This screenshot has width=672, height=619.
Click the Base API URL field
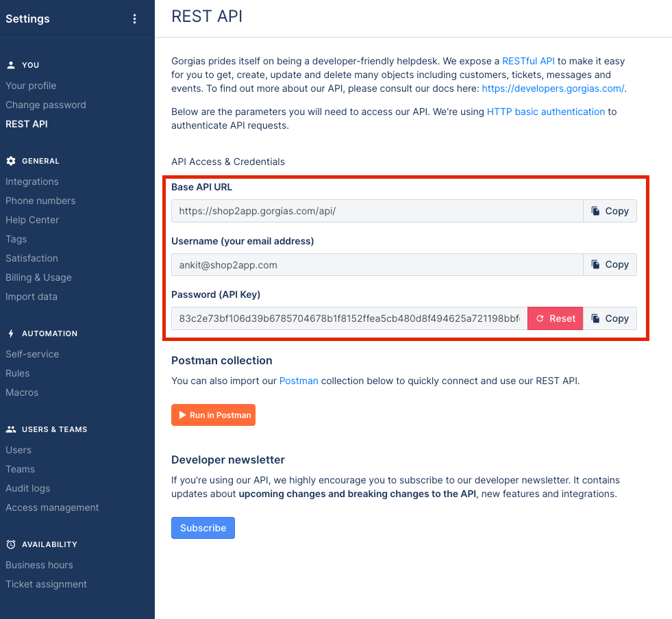tap(377, 211)
